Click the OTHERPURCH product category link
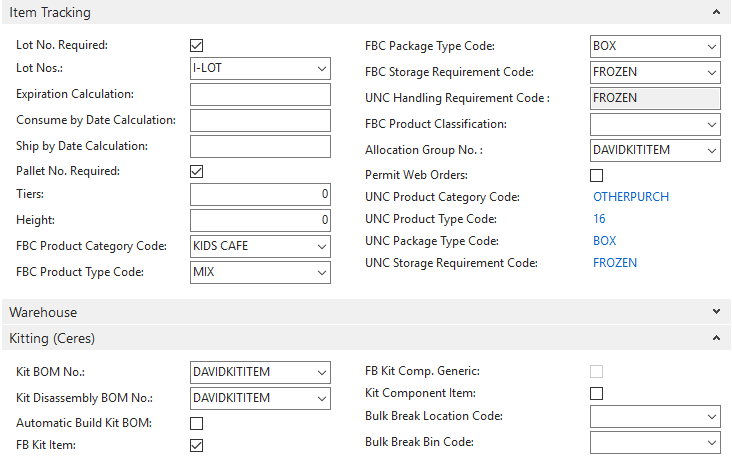 click(x=631, y=197)
